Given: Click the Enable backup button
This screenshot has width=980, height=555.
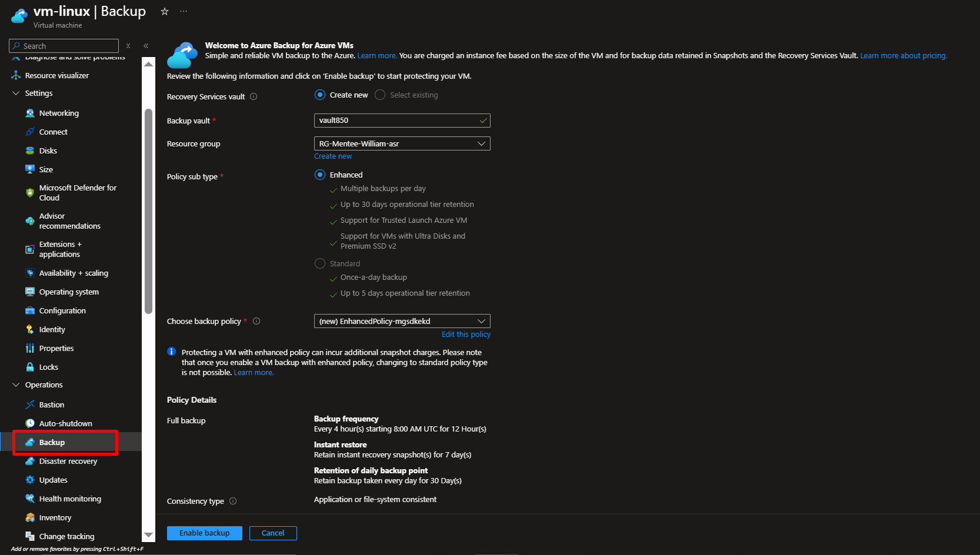Looking at the screenshot, I should click(x=204, y=533).
